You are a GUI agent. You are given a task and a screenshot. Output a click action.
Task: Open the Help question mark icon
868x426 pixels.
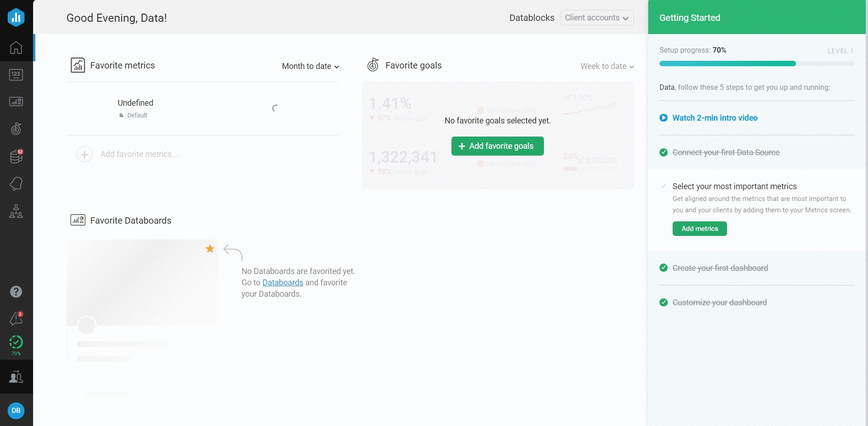(16, 292)
